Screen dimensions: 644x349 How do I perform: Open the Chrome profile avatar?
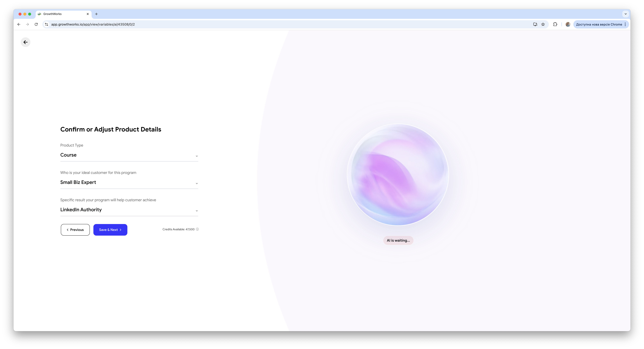coord(568,24)
